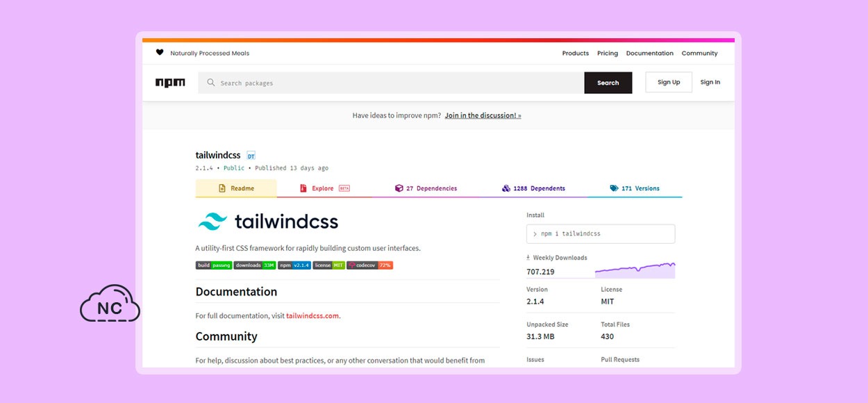This screenshot has width=868, height=403.
Task: Click Naturally Processed Meals text
Action: click(x=210, y=54)
